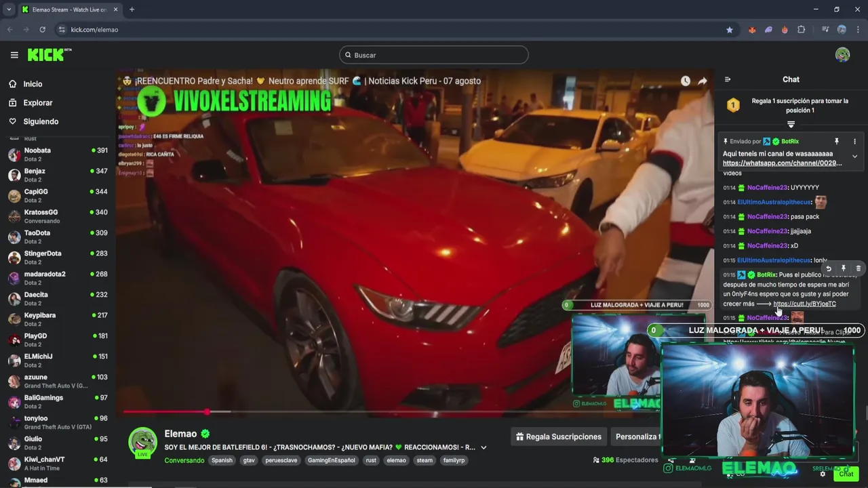Image resolution: width=868 pixels, height=488 pixels.
Task: Open the tab search dropdown arrow
Action: click(x=8, y=9)
